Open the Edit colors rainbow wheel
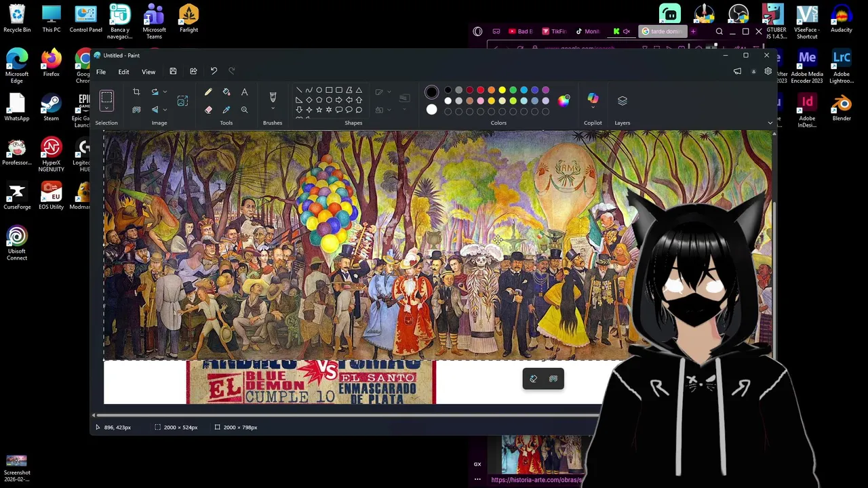This screenshot has width=868, height=488. (564, 100)
